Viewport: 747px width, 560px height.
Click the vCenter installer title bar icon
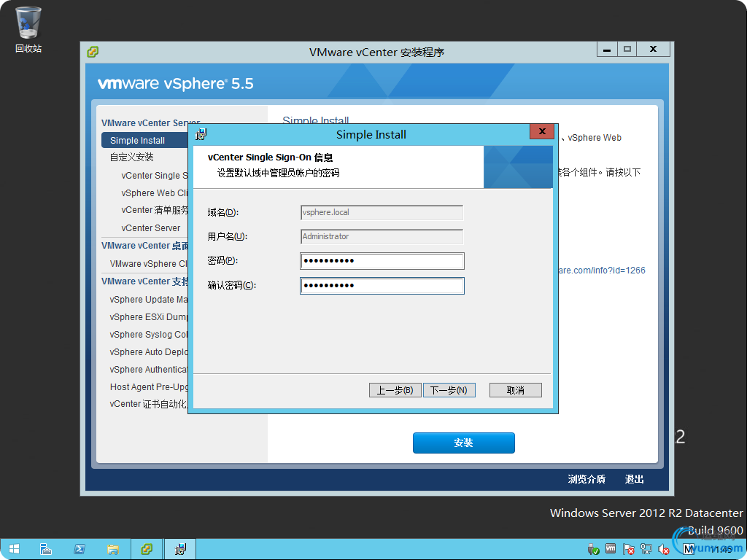(x=93, y=52)
